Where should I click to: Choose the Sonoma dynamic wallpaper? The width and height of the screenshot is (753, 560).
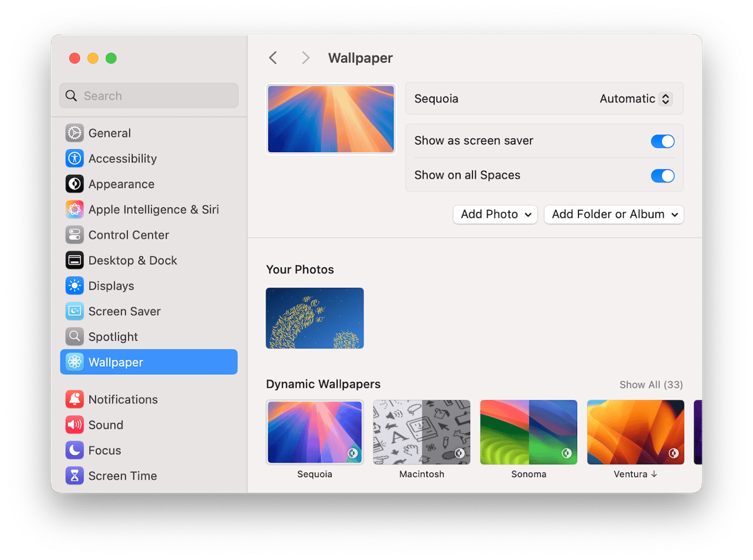528,432
